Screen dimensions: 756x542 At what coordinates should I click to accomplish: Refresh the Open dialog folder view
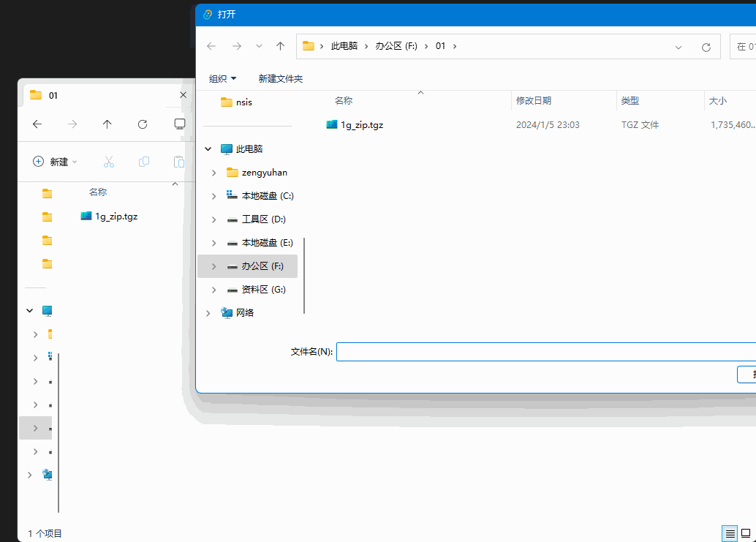tap(706, 48)
